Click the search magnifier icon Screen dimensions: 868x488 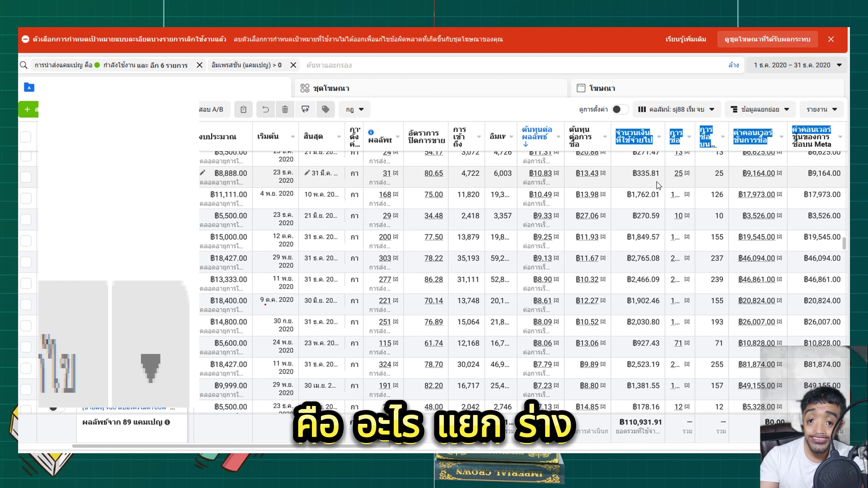[24, 65]
